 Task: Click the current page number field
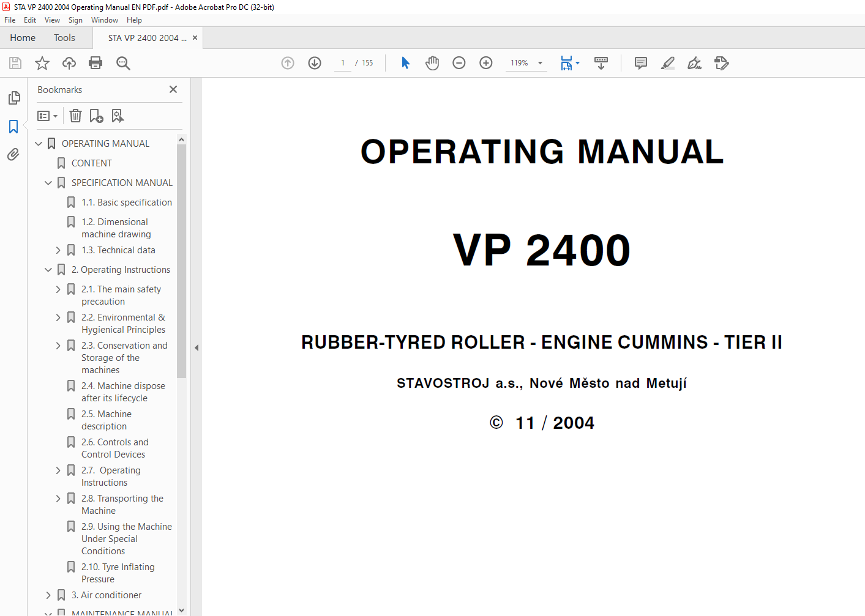[343, 63]
